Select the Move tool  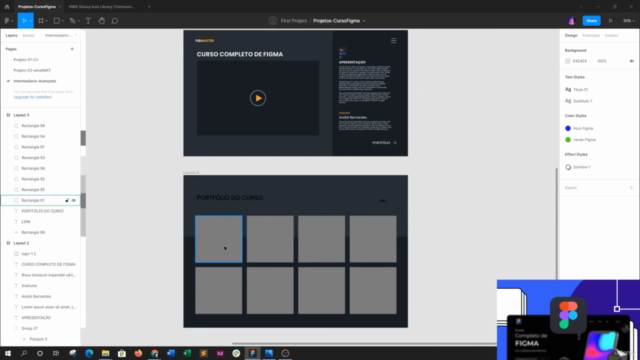point(24,20)
